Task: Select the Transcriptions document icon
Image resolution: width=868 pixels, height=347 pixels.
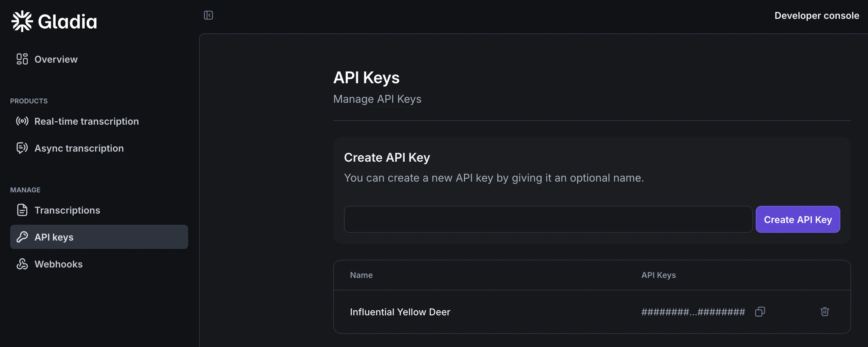Action: (x=22, y=210)
